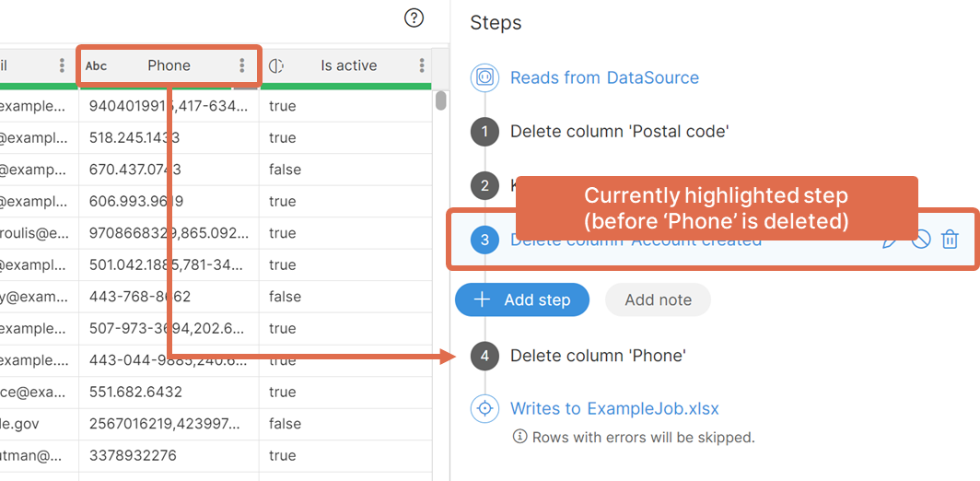Click the Add note button
This screenshot has height=481, width=980.
[x=658, y=299]
